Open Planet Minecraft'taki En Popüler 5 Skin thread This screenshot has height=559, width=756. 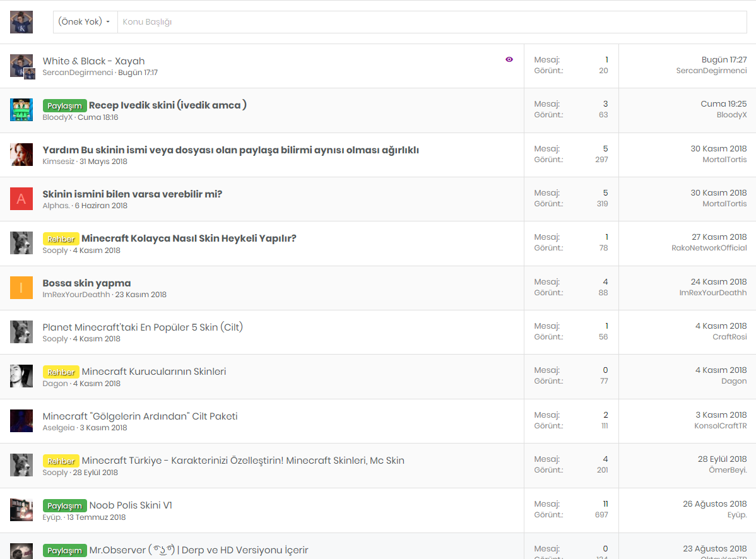pos(143,327)
